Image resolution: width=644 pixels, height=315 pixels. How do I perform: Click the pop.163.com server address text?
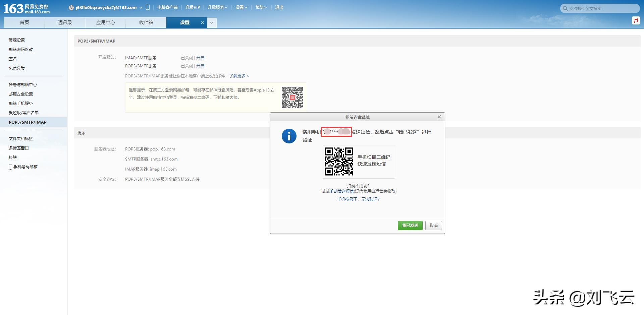coord(163,149)
